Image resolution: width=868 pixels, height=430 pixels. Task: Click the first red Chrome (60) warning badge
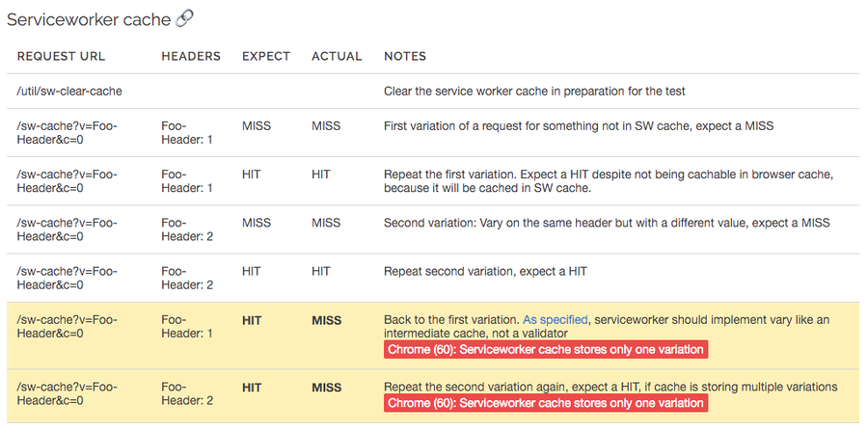click(x=546, y=350)
